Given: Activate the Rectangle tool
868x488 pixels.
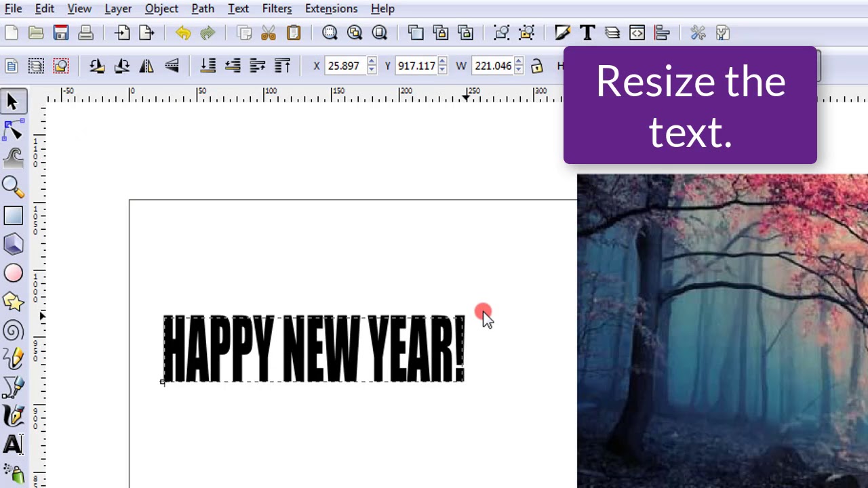Looking at the screenshot, I should pos(13,216).
